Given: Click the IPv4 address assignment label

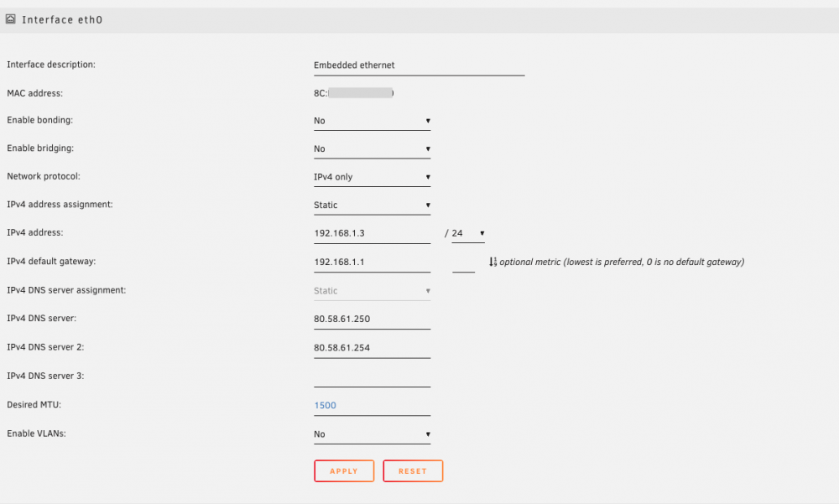Looking at the screenshot, I should [60, 205].
